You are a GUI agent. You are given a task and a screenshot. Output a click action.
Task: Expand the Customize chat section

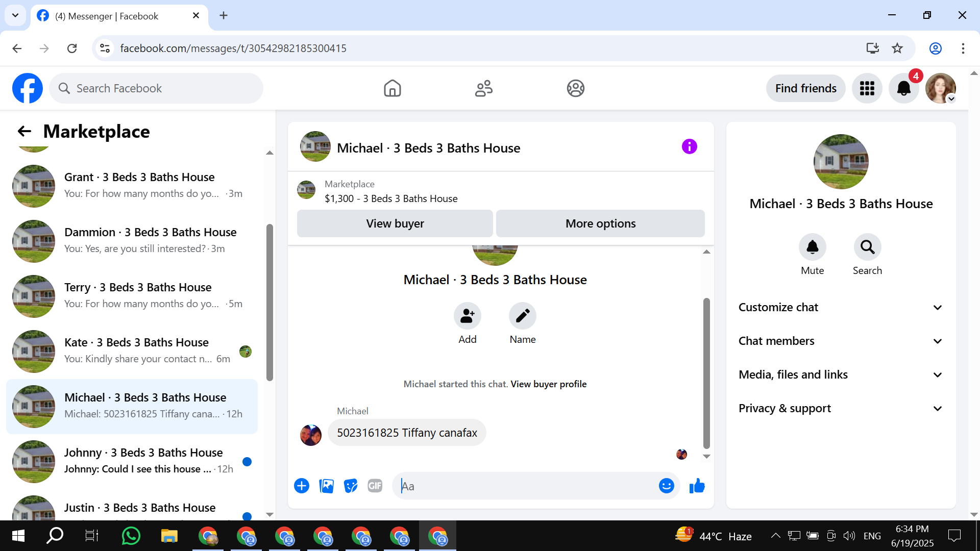tap(841, 307)
